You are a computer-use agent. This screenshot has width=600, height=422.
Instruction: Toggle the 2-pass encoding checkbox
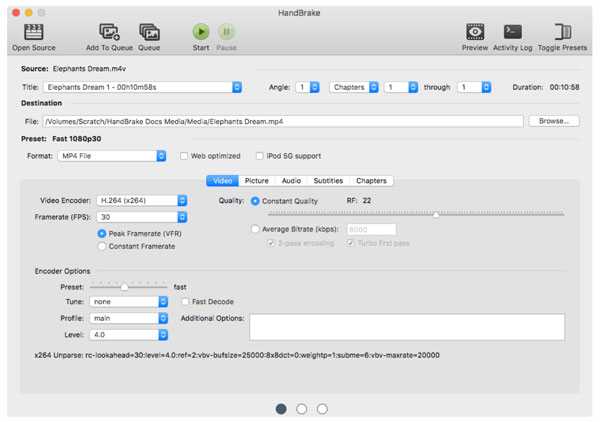[271, 243]
